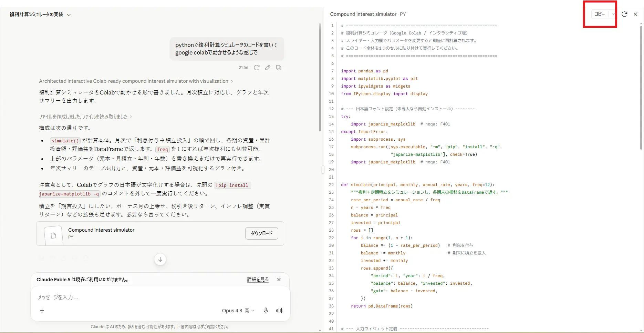
Task: Click the code panel vertical scrollbar
Action: (641, 88)
